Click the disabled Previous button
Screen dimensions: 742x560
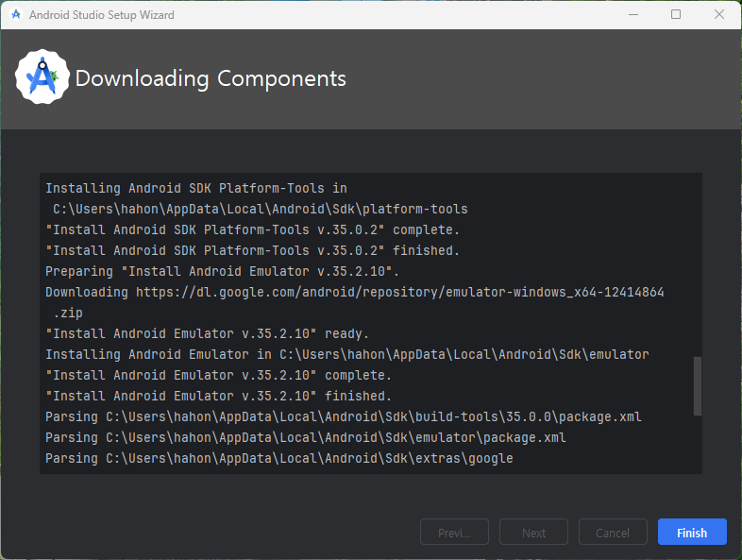454,532
